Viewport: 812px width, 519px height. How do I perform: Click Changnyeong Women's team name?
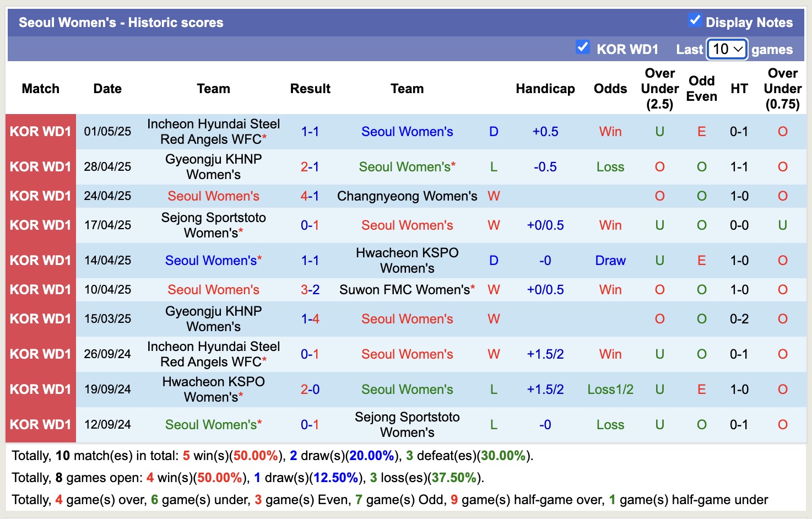(407, 196)
